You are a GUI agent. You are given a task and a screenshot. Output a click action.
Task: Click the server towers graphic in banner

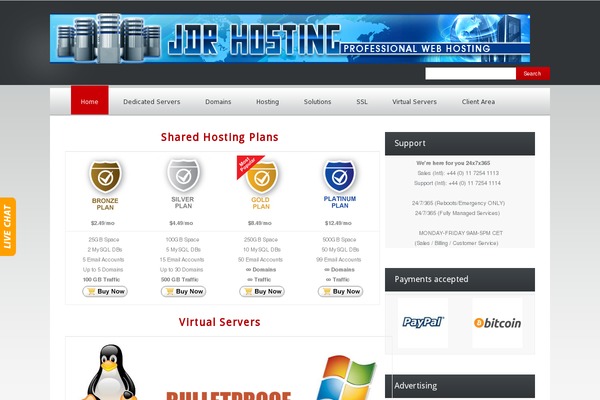(x=109, y=38)
